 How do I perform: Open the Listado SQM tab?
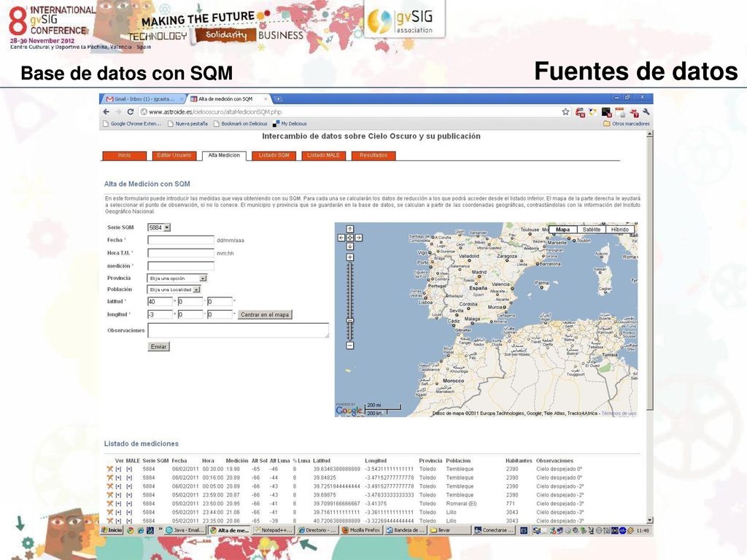pos(274,156)
